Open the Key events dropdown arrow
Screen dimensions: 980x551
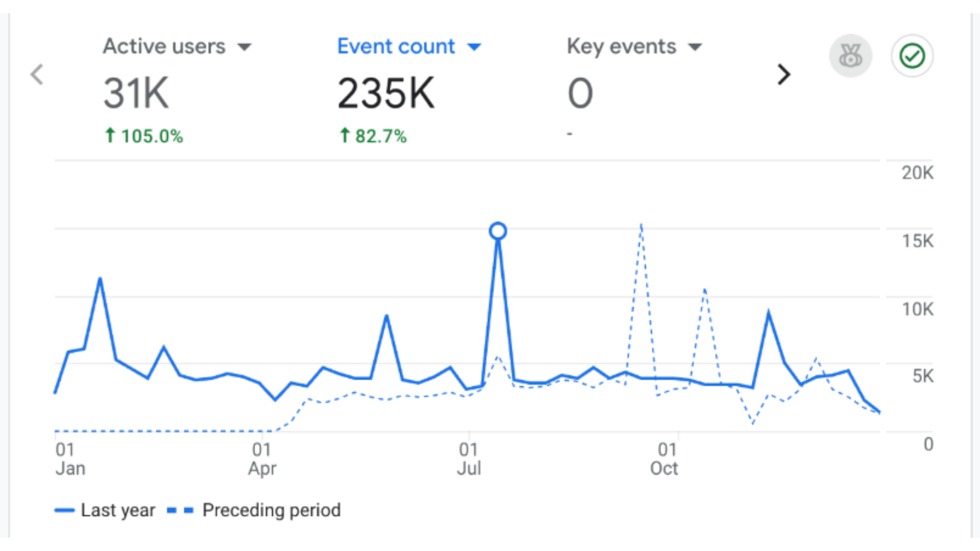tap(695, 47)
